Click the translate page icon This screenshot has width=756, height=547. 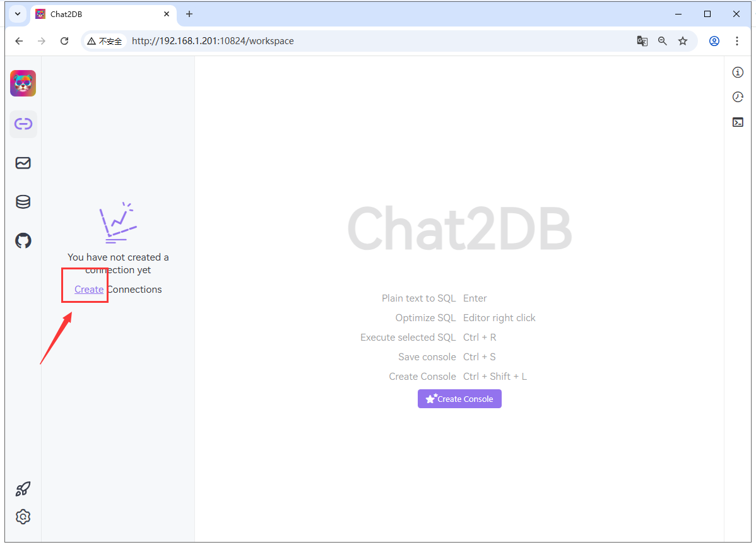tap(642, 41)
